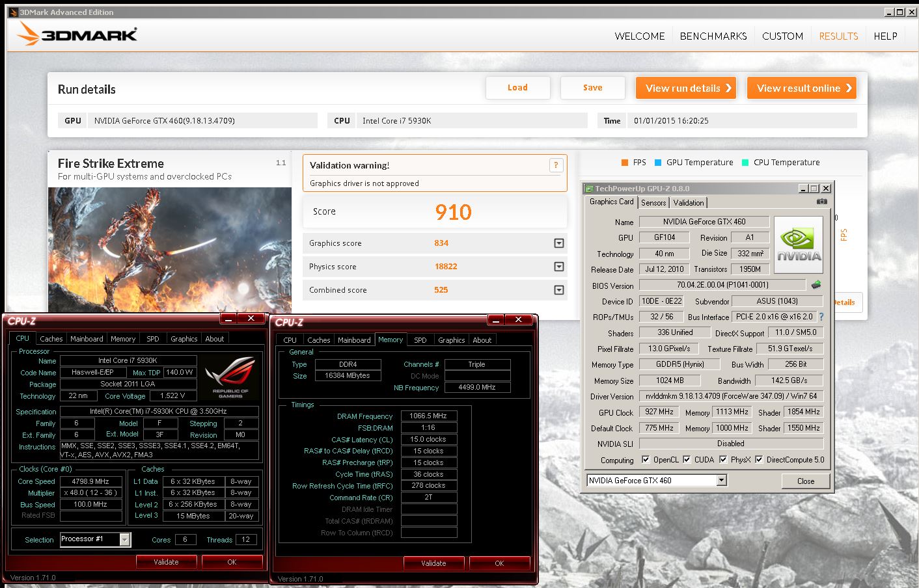Viewport: 919px width, 588px height.
Task: Switch to Memory tab in left CPU-Z
Action: (x=123, y=339)
